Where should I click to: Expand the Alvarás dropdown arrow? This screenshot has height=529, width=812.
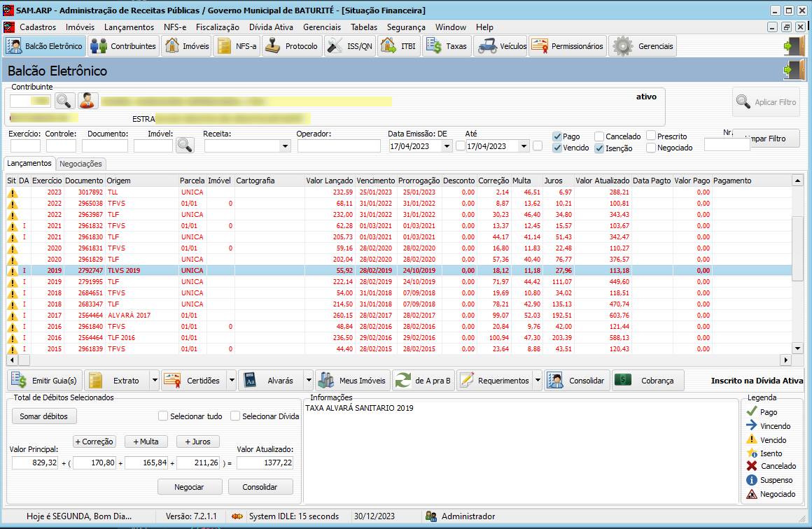(309, 381)
